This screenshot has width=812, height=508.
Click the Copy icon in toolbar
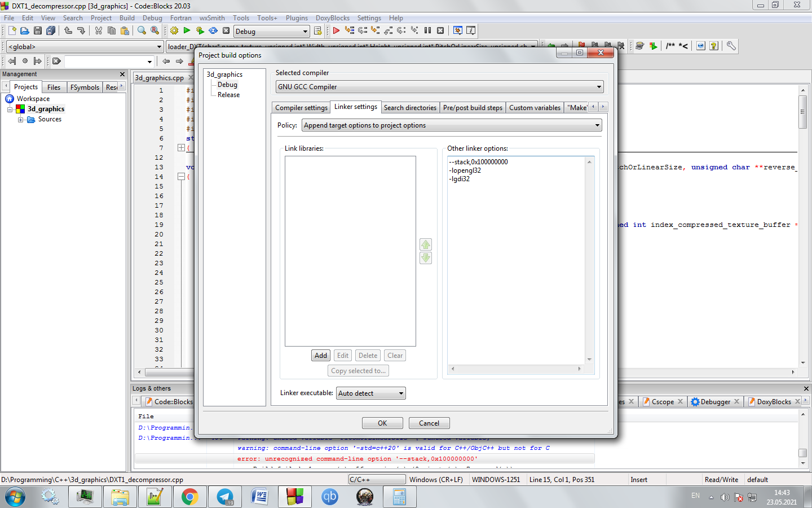pyautogui.click(x=111, y=31)
